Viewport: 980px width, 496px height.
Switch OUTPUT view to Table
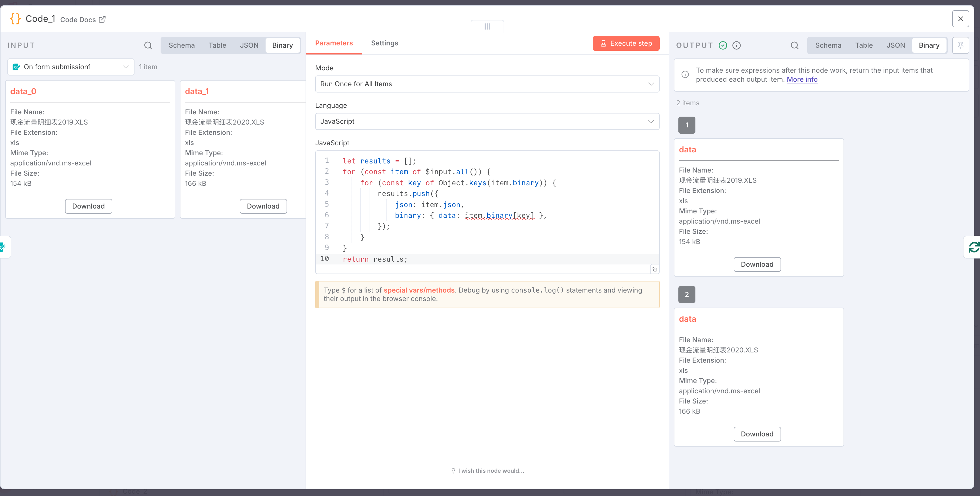pos(864,45)
